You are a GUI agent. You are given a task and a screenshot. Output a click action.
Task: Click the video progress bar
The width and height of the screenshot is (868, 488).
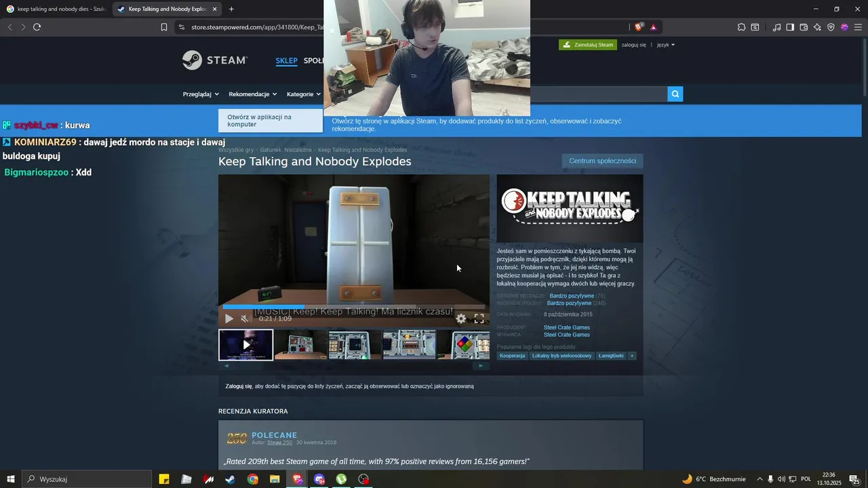(354, 307)
